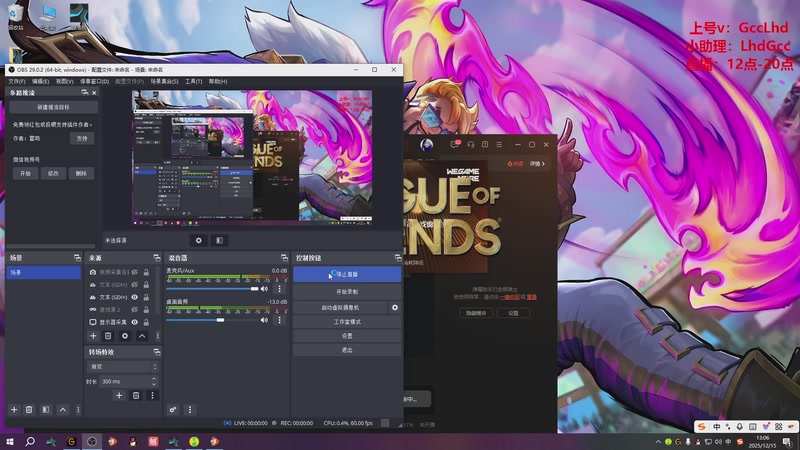
Task: Open Sources panel three-dot menu
Action: [157, 336]
